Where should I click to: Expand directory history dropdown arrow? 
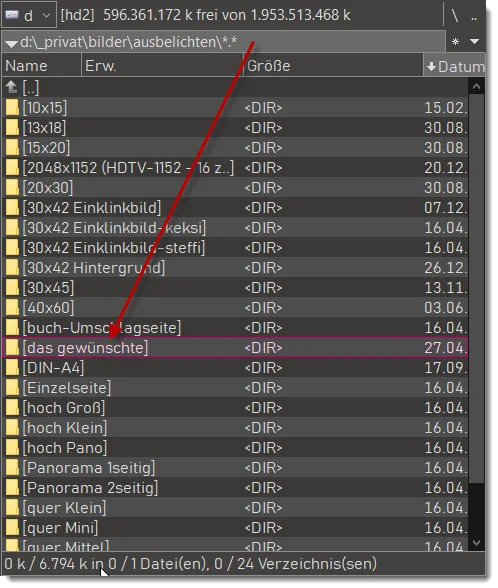tap(474, 41)
